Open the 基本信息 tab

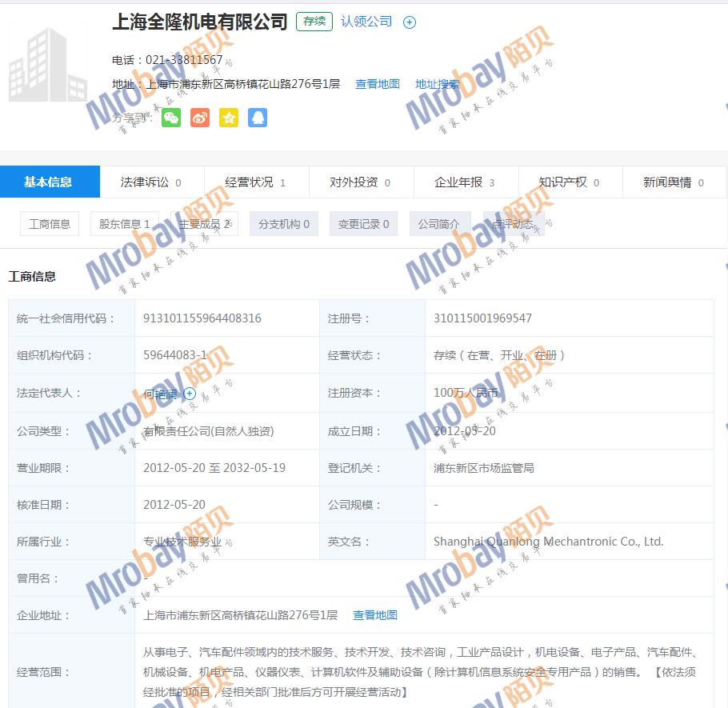49,182
